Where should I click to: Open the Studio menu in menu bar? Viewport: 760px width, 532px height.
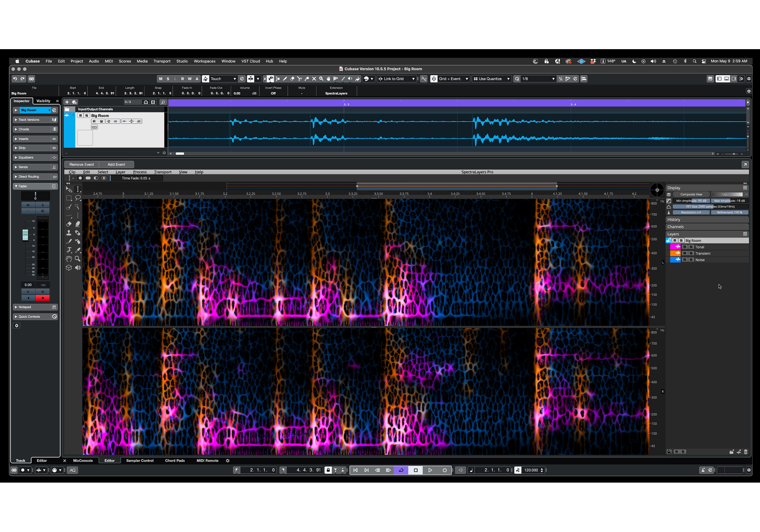click(x=182, y=61)
